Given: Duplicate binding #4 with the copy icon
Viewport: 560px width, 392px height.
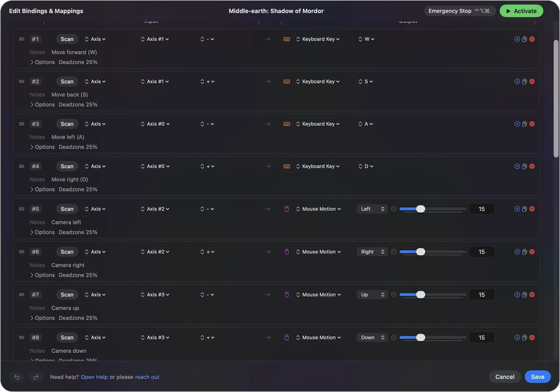Looking at the screenshot, I should click(524, 166).
